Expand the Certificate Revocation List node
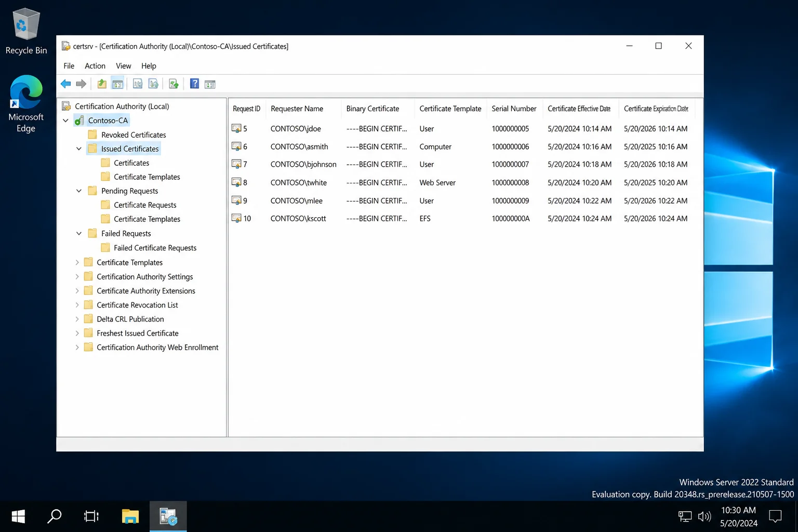Screen dimensions: 798x532 tap(77, 304)
